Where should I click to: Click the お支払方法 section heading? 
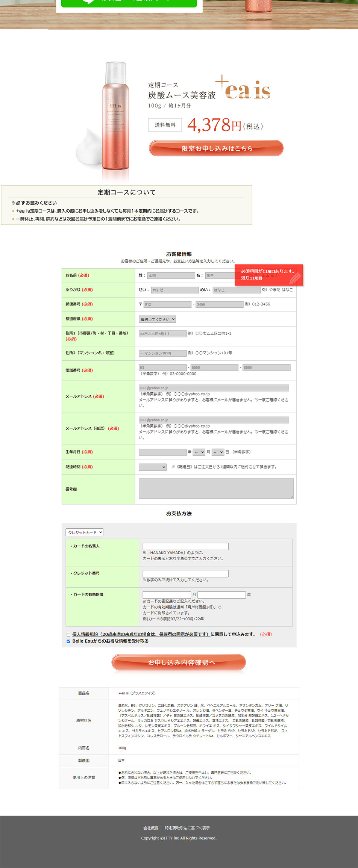pos(179,513)
